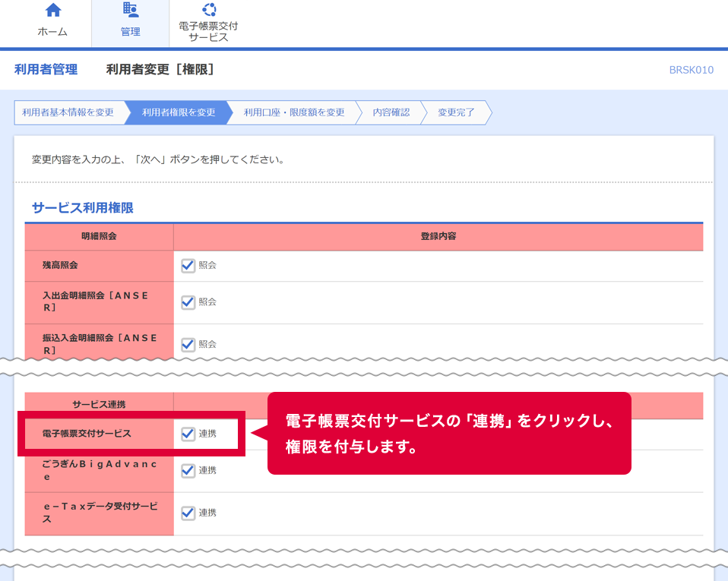This screenshot has height=581, width=728.
Task: Toggle 電子帳票交付サービス 連携 checkbox
Action: click(188, 434)
